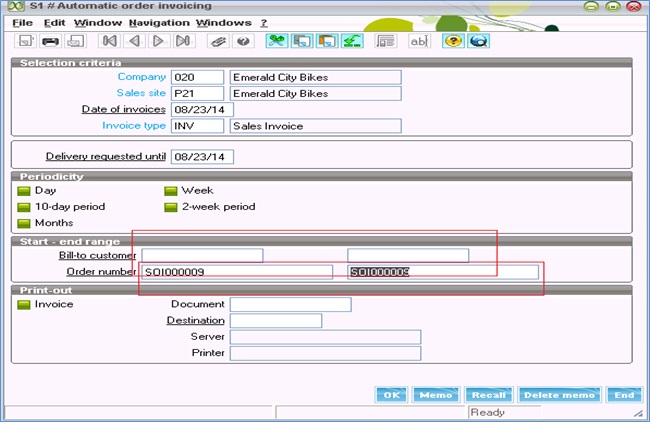Click the form layout lines icon

pos(386,41)
